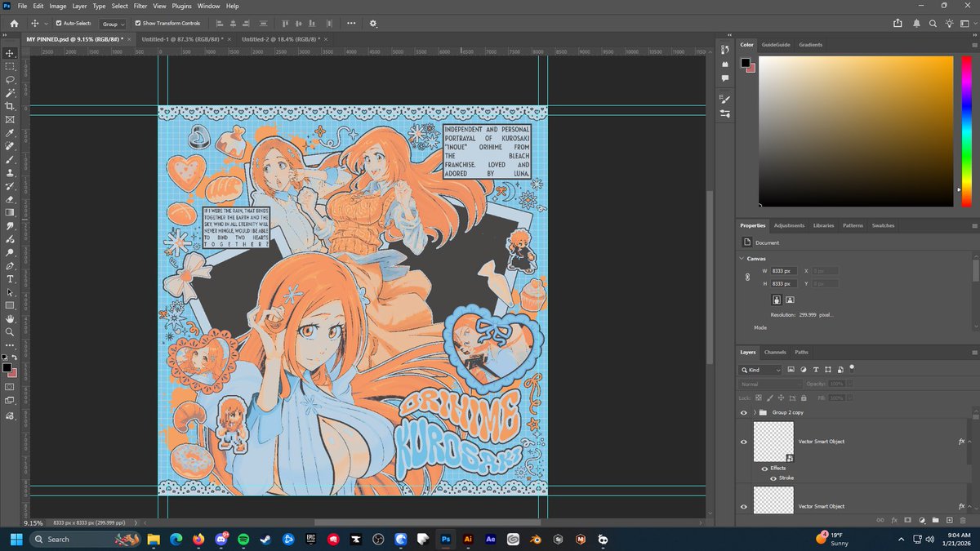The image size is (980, 551).
Task: Open the options bar gear settings
Action: pyautogui.click(x=373, y=24)
